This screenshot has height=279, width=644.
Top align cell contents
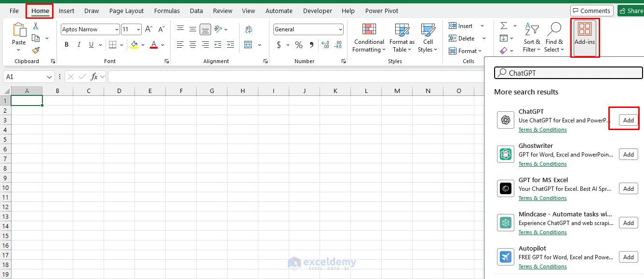tap(180, 29)
